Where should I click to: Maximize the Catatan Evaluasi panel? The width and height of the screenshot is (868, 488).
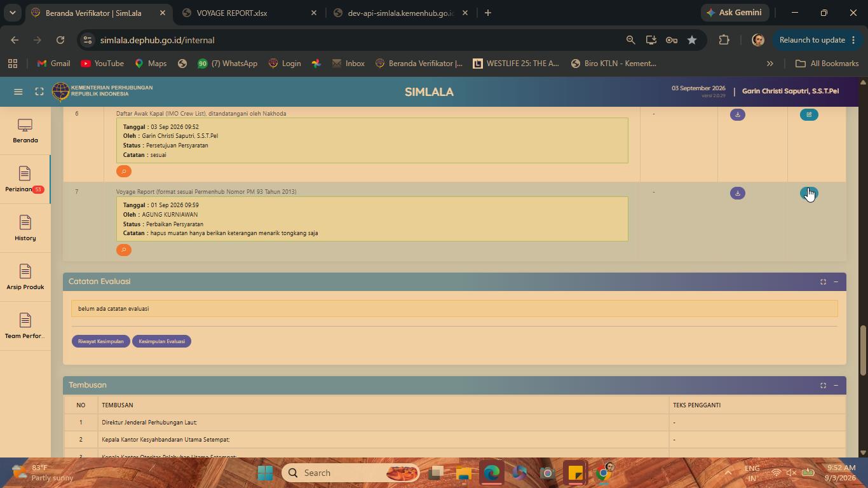[823, 282]
